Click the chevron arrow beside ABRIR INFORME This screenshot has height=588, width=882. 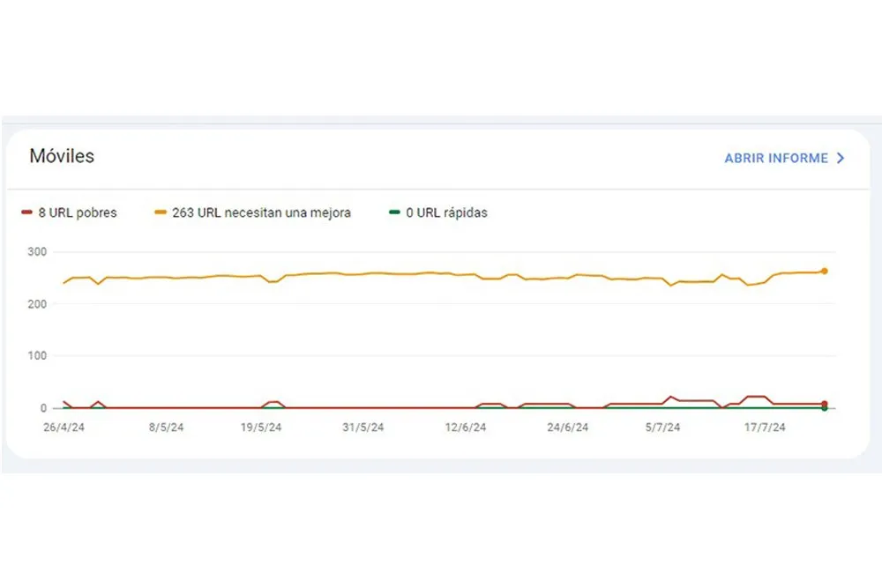point(841,159)
